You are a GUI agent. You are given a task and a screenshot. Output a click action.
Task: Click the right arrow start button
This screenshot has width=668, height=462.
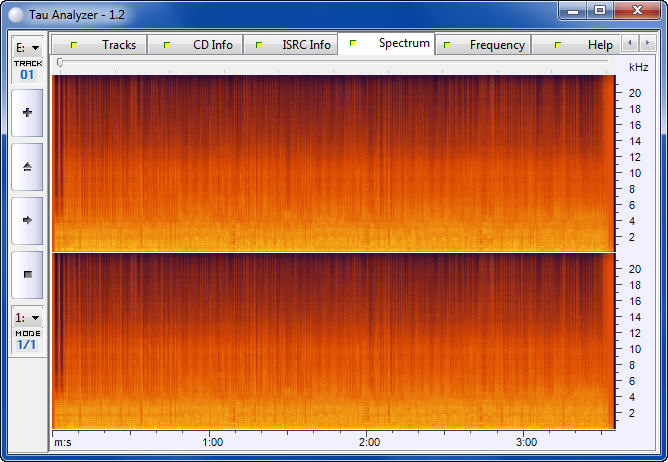point(27,220)
